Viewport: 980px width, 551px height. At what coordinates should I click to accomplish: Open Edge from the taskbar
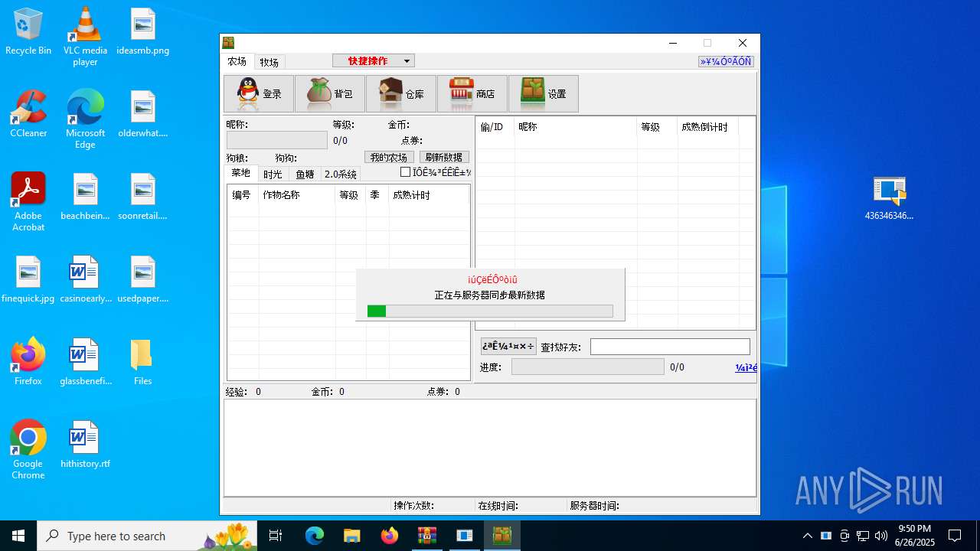coord(315,536)
